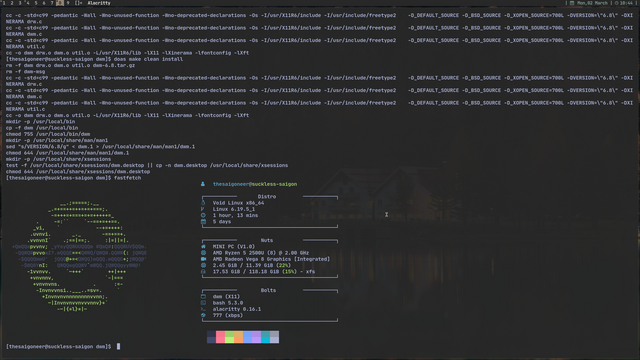Click the GPU icon beside AMD Radeon Vega 8
Image resolution: width=640 pixels, height=360 pixels.
203,259
